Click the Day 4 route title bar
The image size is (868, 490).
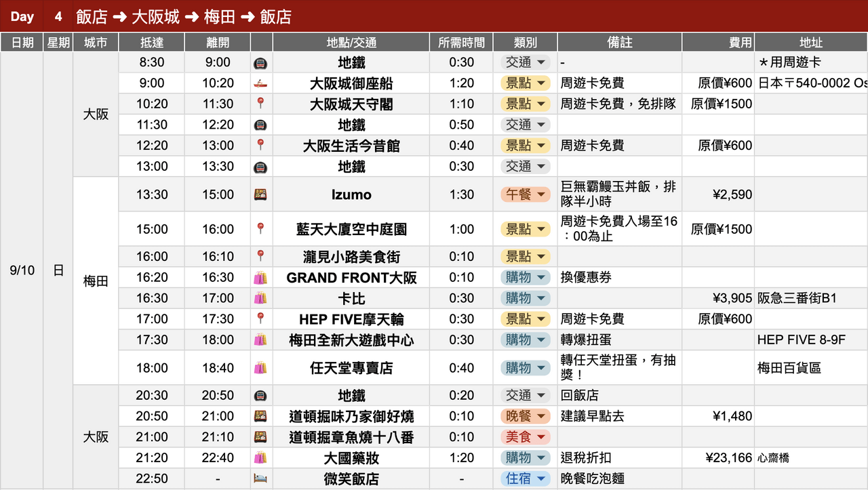pyautogui.click(x=434, y=16)
